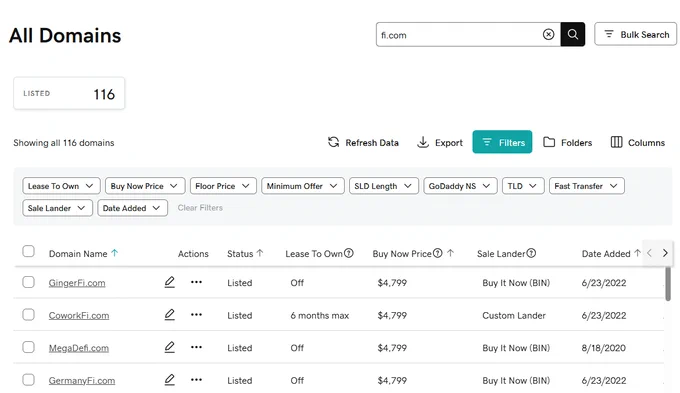Edit GingerFi.com with the pencil icon

pos(170,282)
